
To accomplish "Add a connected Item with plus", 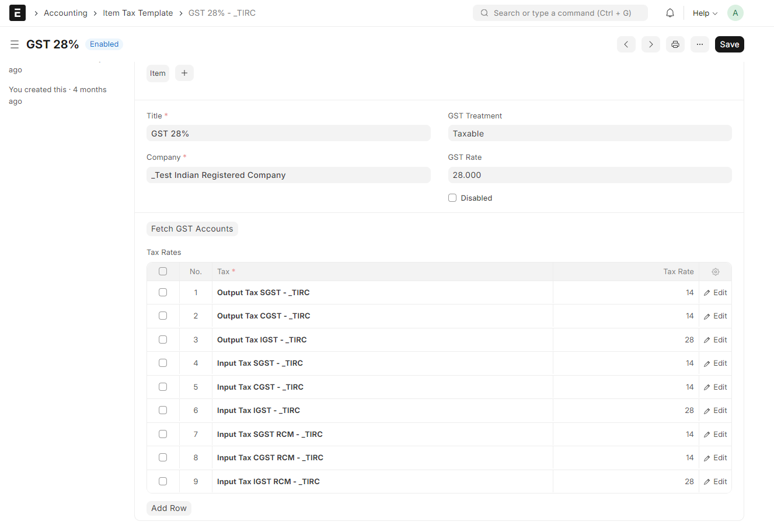I will pos(184,73).
